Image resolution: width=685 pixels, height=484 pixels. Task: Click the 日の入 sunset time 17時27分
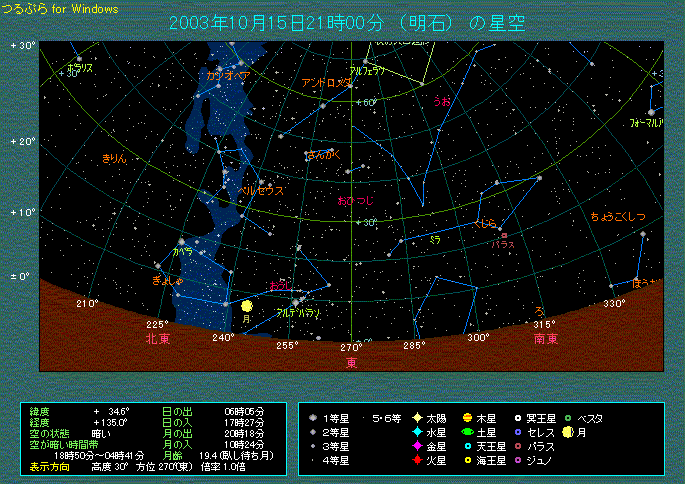coord(244,422)
